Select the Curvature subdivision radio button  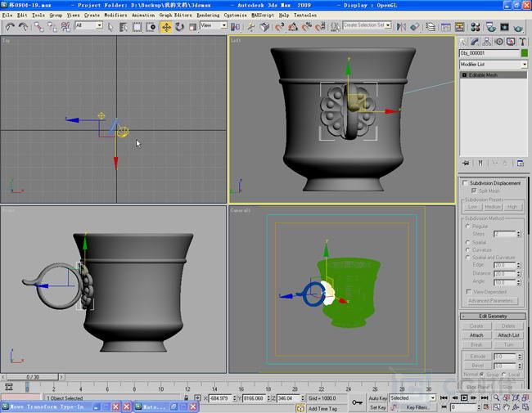click(467, 250)
